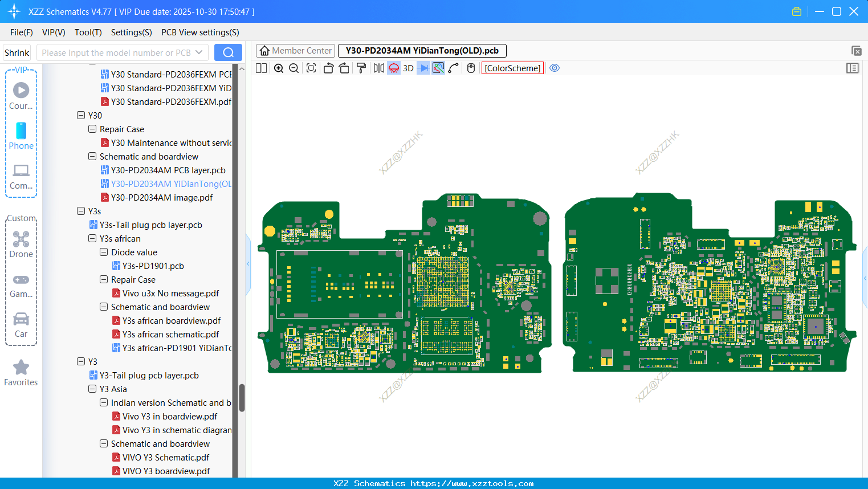Mirror the PCB view

(x=378, y=68)
